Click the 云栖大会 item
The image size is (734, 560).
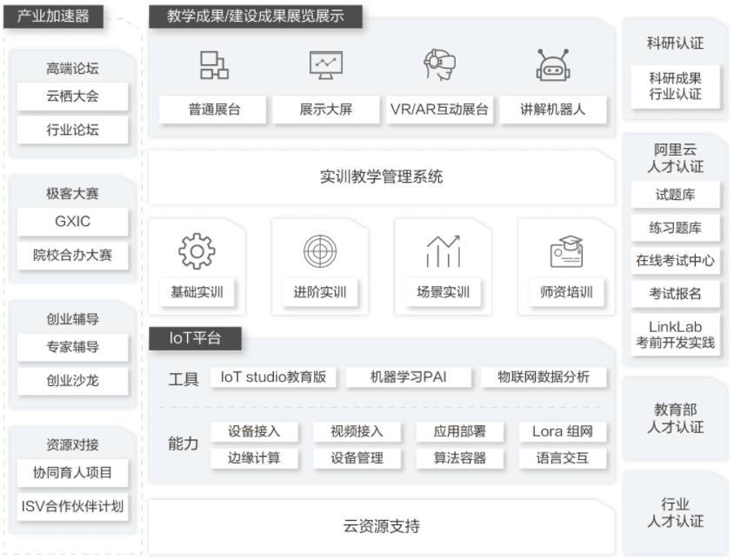(x=72, y=97)
